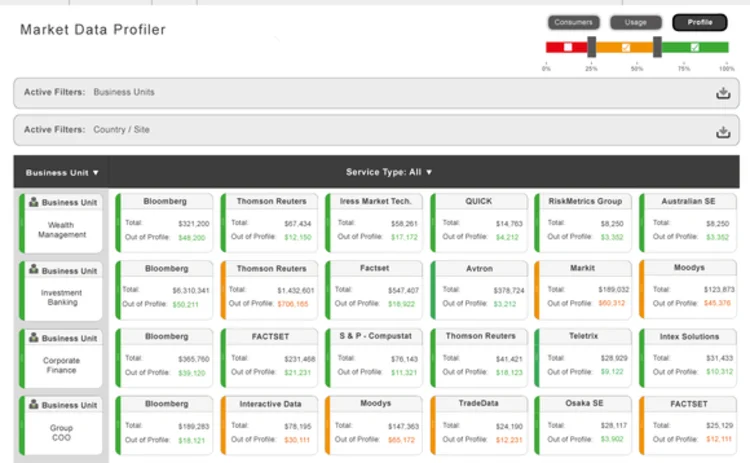This screenshot has width=750, height=463.
Task: Open Wealth Management Thomson Reuters card
Action: [x=270, y=222]
